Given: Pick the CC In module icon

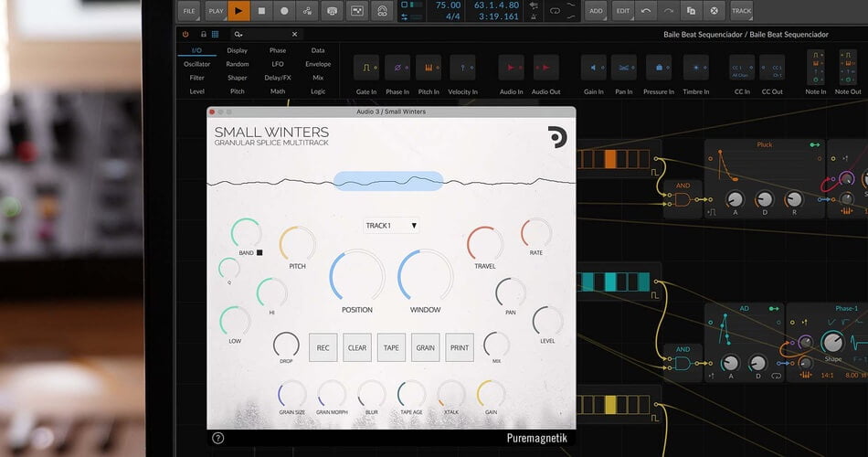Looking at the screenshot, I should 742,68.
